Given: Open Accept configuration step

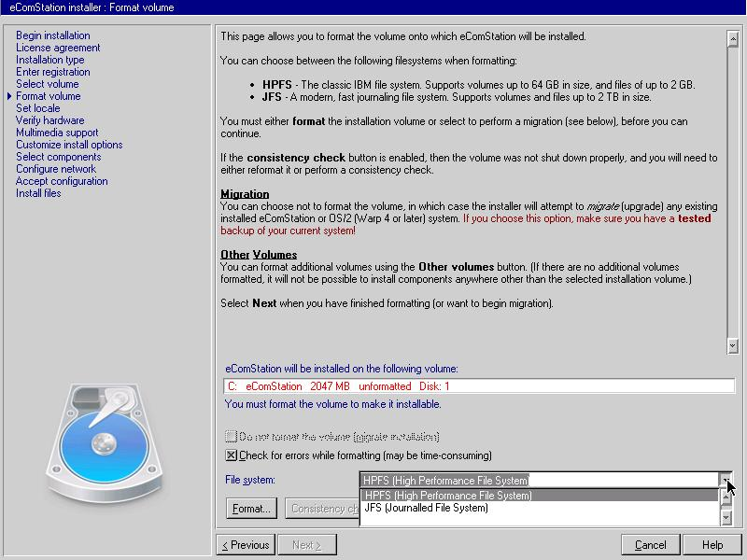Looking at the screenshot, I should coord(62,181).
